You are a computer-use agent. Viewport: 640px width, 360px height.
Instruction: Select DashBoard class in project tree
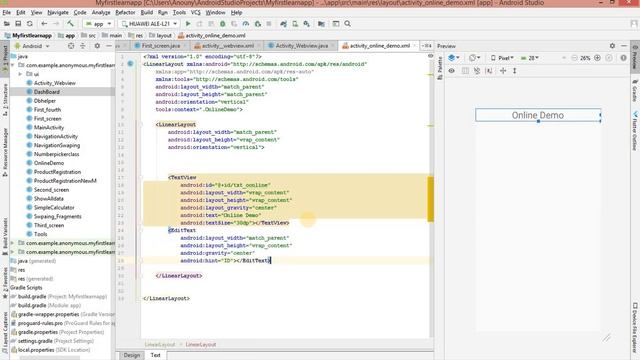click(47, 92)
